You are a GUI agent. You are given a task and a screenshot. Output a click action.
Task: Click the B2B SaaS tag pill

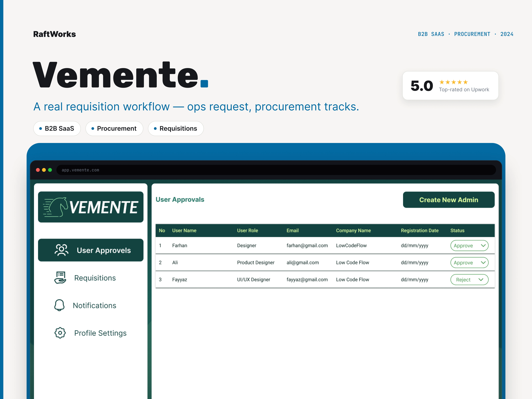tap(57, 128)
